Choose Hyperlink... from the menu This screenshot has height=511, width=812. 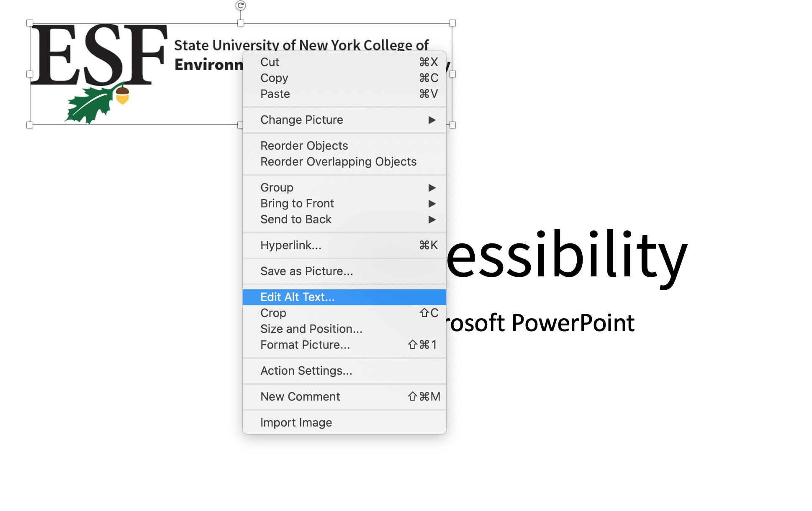(x=344, y=245)
